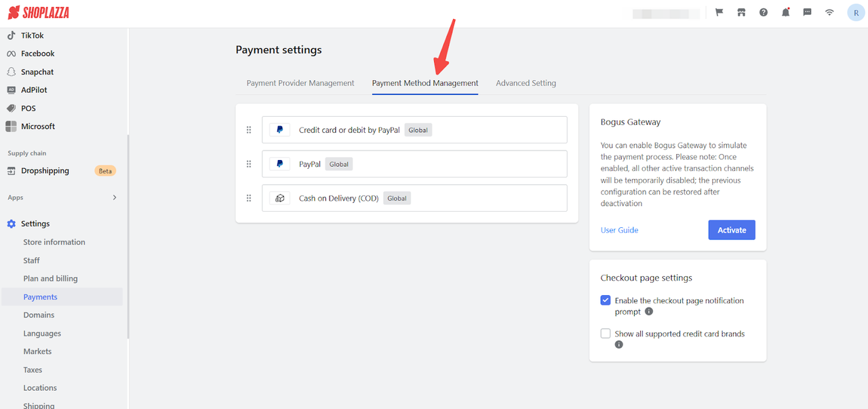
Task: Expand the Apps section chevron
Action: [114, 197]
